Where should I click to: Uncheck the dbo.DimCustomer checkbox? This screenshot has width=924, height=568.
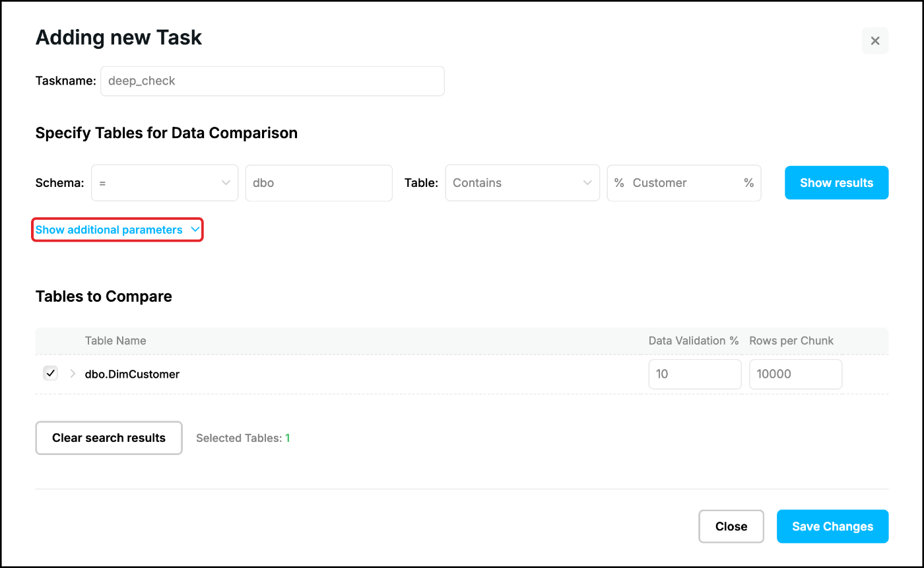[x=50, y=373]
